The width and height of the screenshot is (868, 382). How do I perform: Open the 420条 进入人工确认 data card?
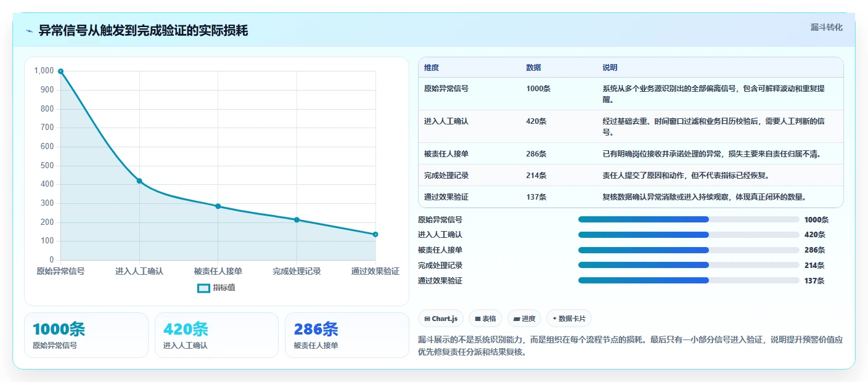217,335
